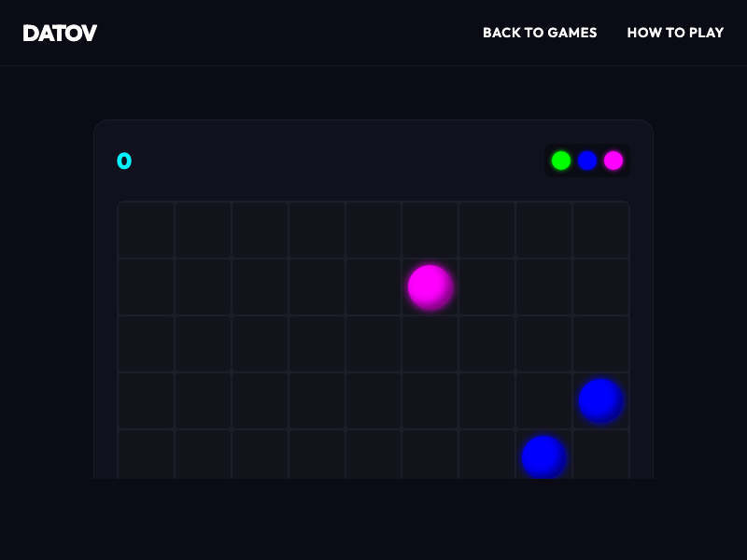The height and width of the screenshot is (560, 747).
Task: Click the blue next-ball preview dot
Action: pos(587,161)
